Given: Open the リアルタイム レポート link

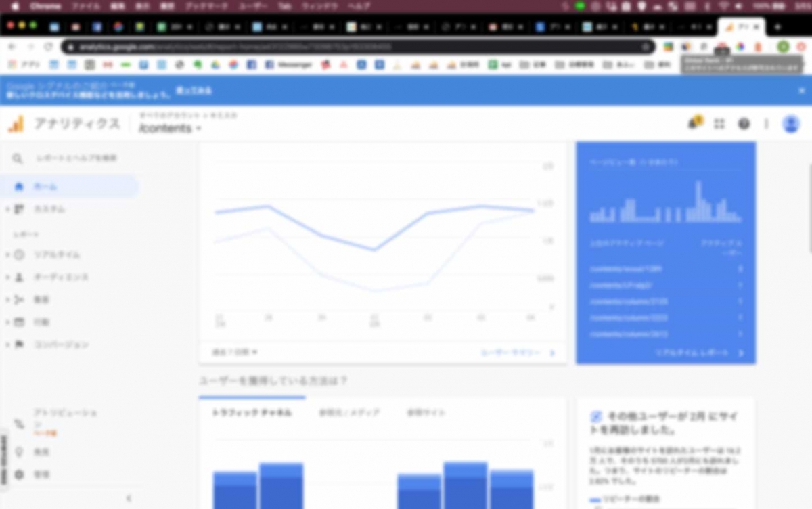Looking at the screenshot, I should [x=700, y=353].
